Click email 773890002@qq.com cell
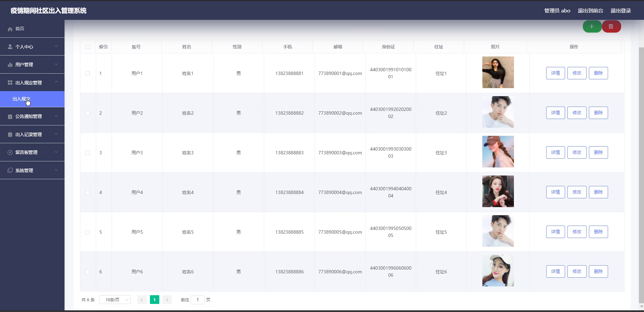Image resolution: width=644 pixels, height=312 pixels. coord(340,113)
